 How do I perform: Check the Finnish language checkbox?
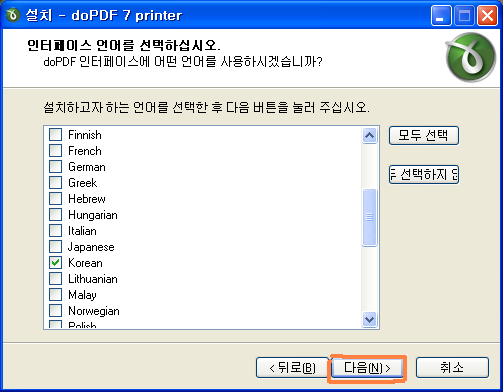(55, 135)
